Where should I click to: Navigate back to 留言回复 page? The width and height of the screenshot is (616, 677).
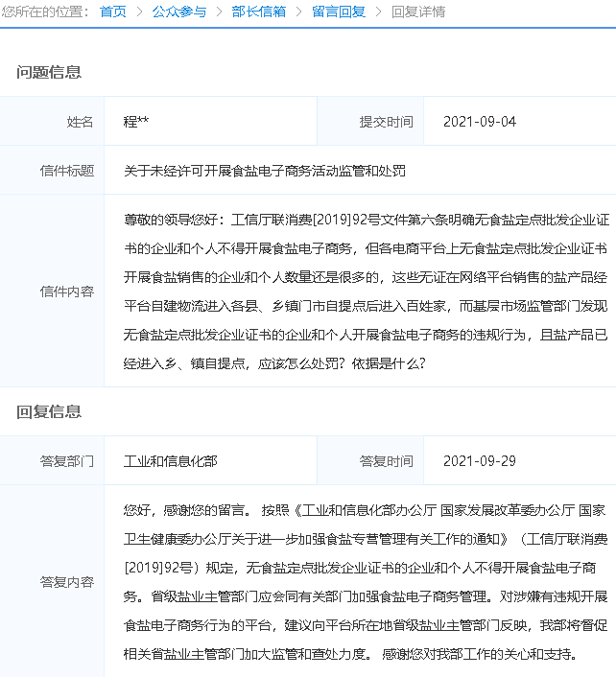(x=338, y=12)
